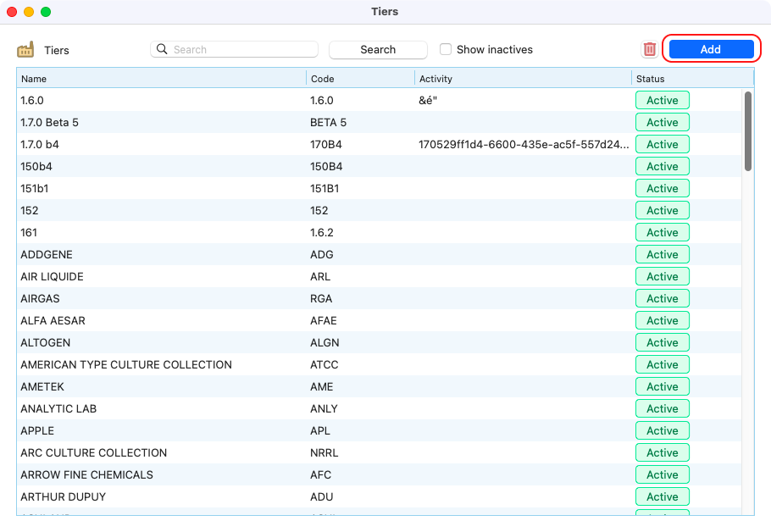Screen dimensions: 771x532
Task: Select the ALFA AESAR row
Action: (379, 321)
